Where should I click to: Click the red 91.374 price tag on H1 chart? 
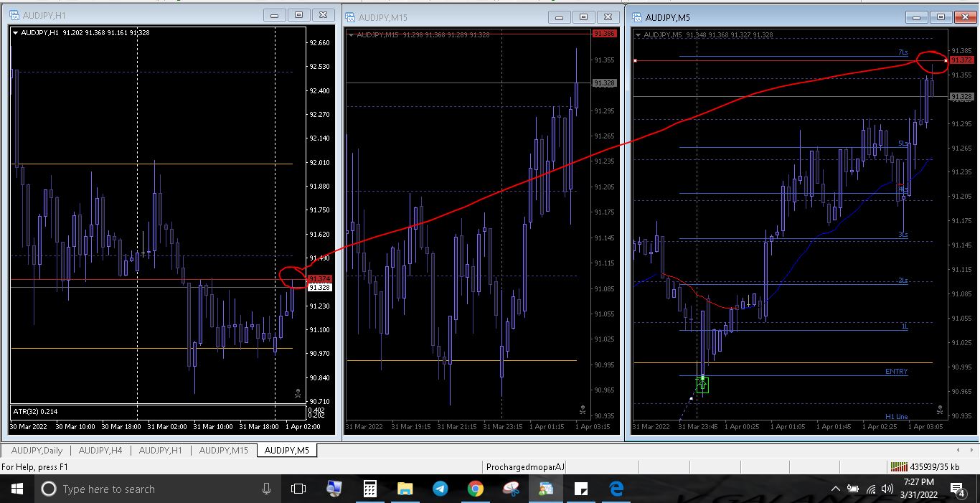(x=319, y=278)
